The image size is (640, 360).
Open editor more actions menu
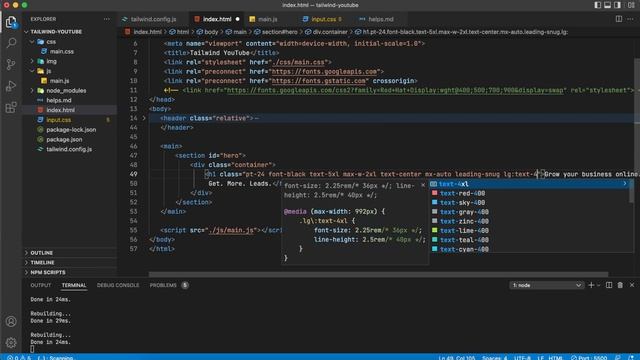click(x=631, y=19)
